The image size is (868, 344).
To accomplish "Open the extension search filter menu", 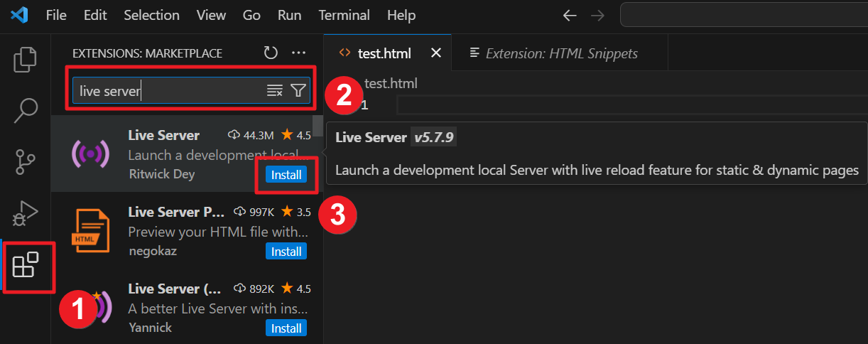I will [x=298, y=90].
